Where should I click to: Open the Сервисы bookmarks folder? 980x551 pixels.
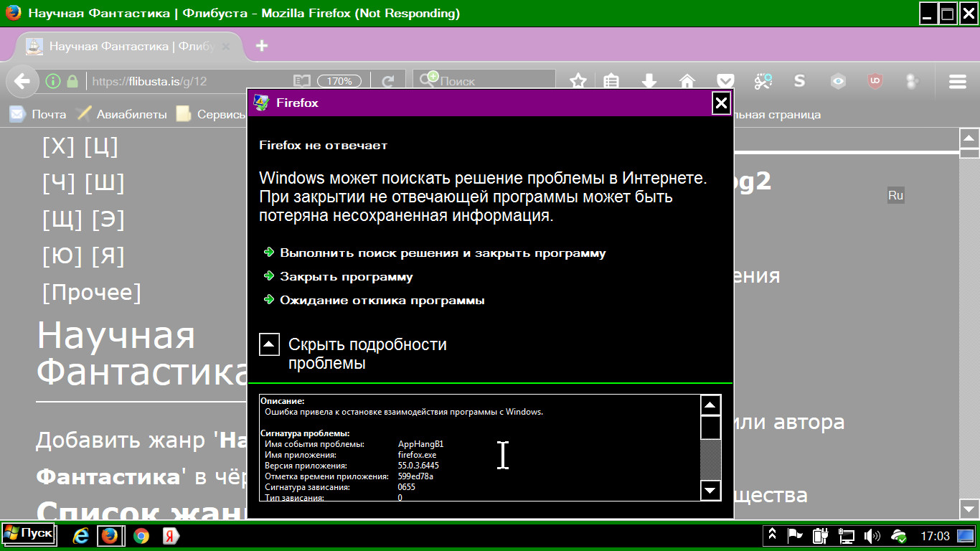point(212,114)
